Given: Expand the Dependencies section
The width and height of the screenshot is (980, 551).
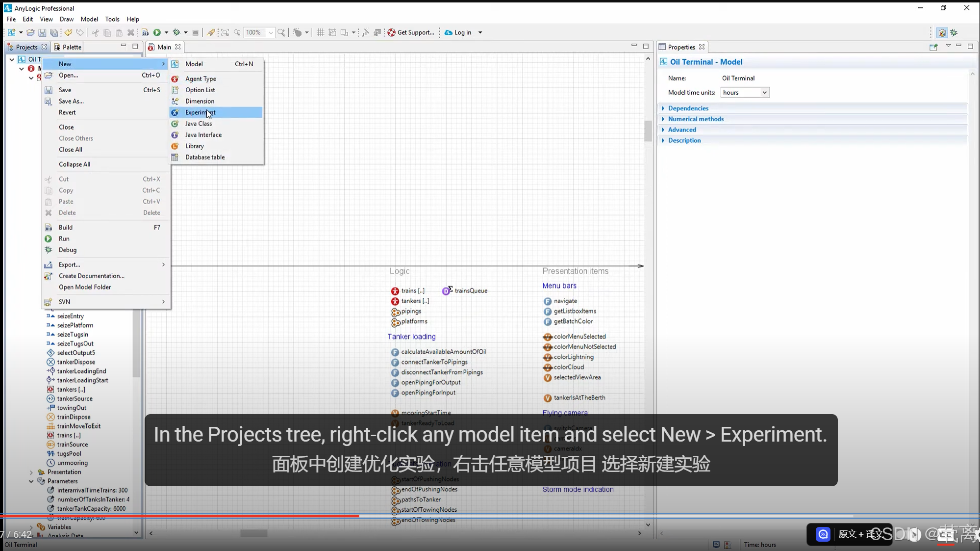Looking at the screenshot, I should tap(687, 108).
